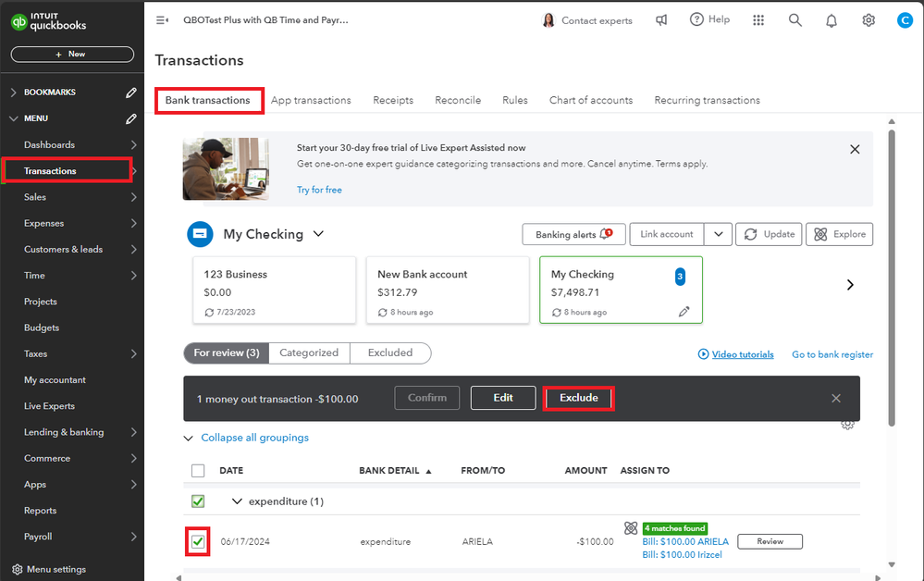Image resolution: width=924 pixels, height=581 pixels.
Task: Toggle the select-all header checkbox
Action: pyautogui.click(x=198, y=471)
